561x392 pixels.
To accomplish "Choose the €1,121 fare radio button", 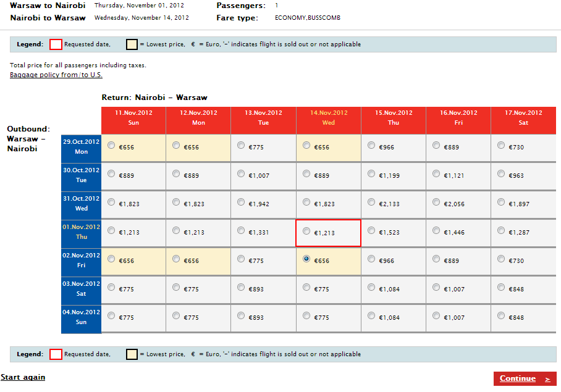I will [436, 173].
